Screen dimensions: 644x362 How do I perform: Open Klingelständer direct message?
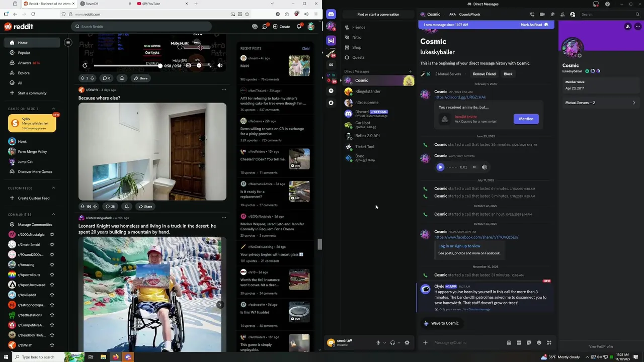click(378, 92)
